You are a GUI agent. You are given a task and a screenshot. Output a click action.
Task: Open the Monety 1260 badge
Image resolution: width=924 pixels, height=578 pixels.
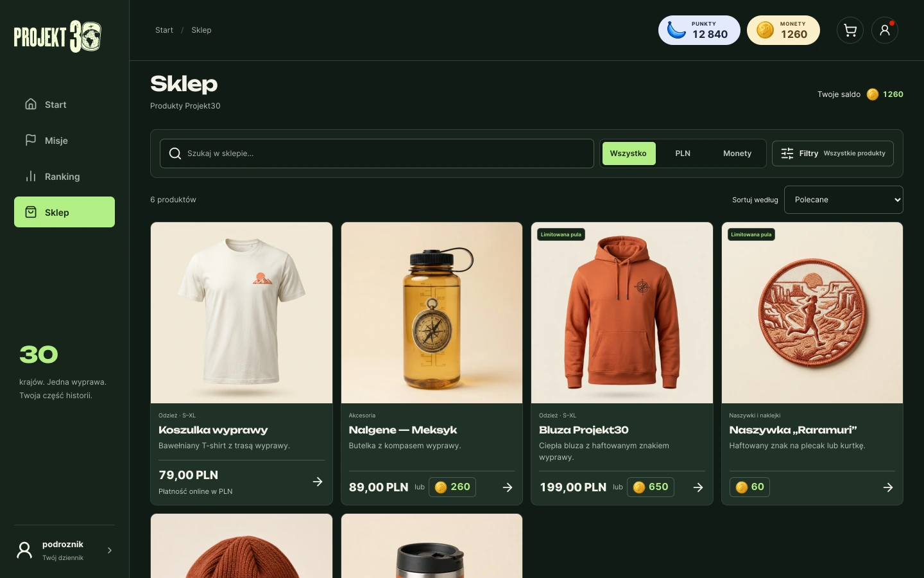tap(783, 30)
